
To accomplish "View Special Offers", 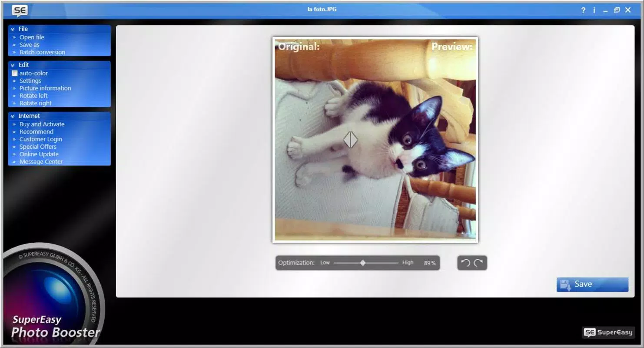I will pos(38,147).
